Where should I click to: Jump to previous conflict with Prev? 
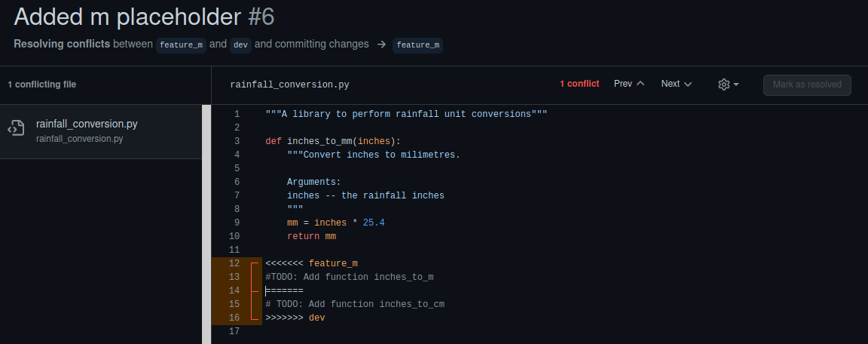click(629, 84)
